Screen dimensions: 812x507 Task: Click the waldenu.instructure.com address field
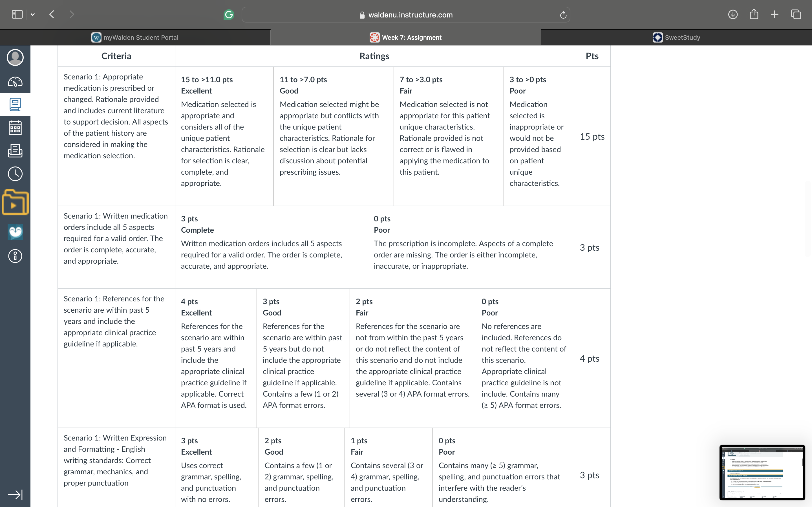(x=406, y=15)
